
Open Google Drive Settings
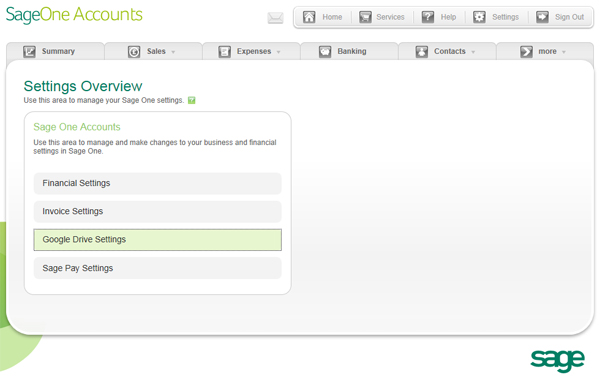click(x=157, y=240)
